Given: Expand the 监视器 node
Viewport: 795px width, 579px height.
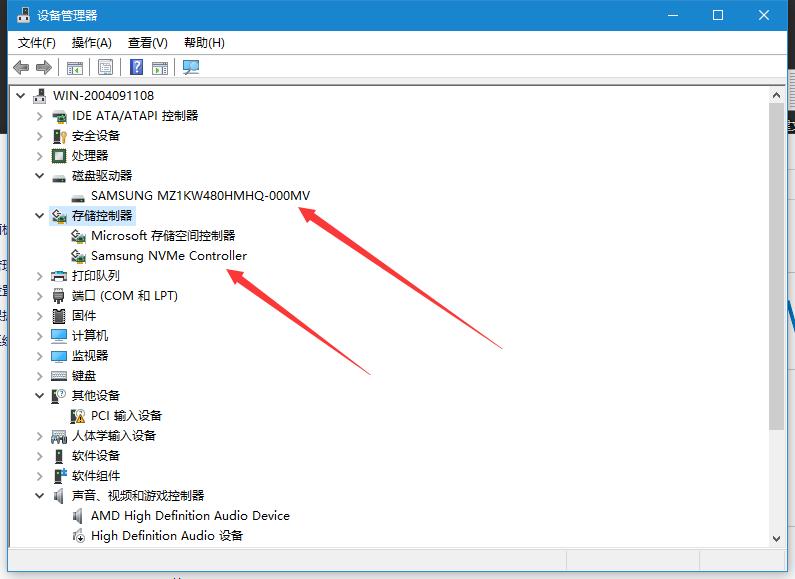Looking at the screenshot, I should click(40, 356).
